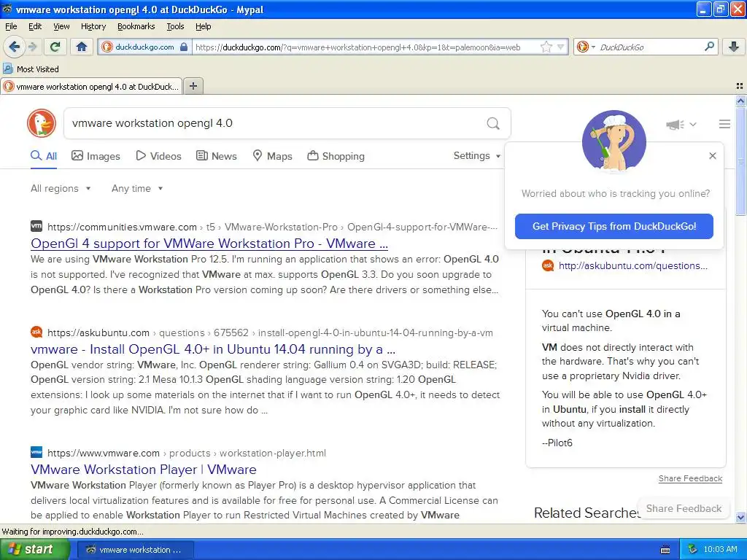Select the vmware workstation opengl browser tab
Viewport: 747px width, 560px height.
pyautogui.click(x=91, y=86)
